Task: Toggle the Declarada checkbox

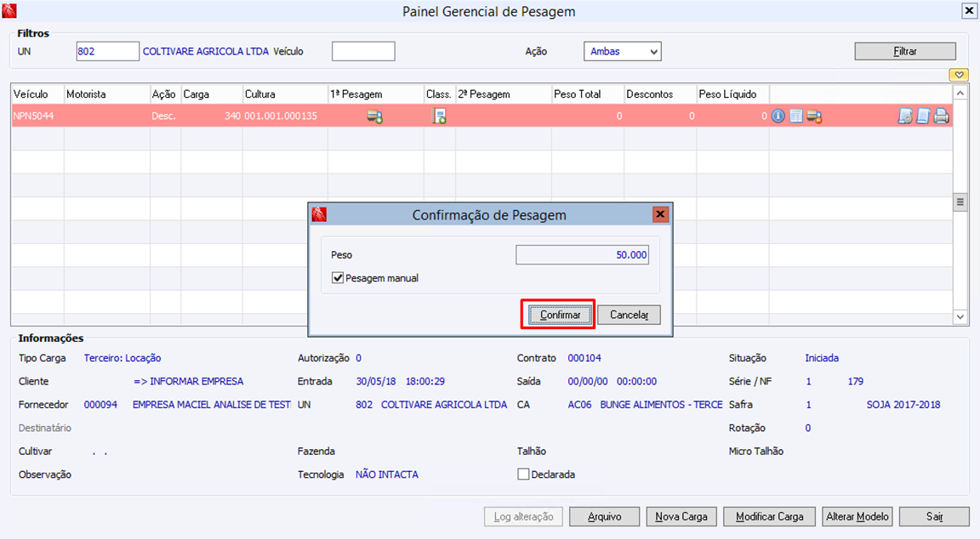Action: pos(523,475)
